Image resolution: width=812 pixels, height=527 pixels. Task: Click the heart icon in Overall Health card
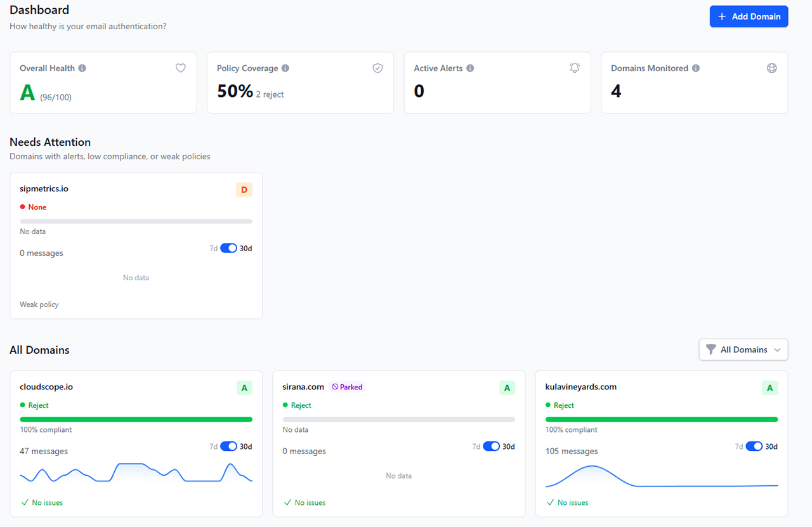click(181, 68)
